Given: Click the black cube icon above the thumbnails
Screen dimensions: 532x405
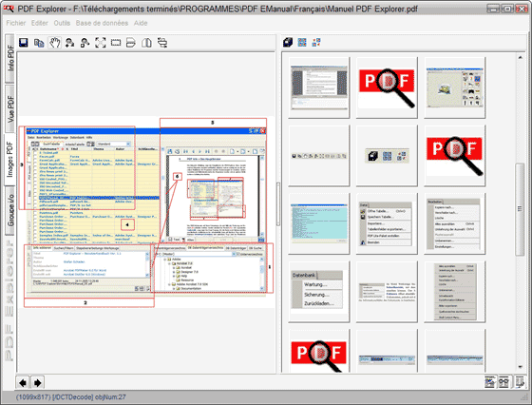Looking at the screenshot, I should tap(288, 42).
